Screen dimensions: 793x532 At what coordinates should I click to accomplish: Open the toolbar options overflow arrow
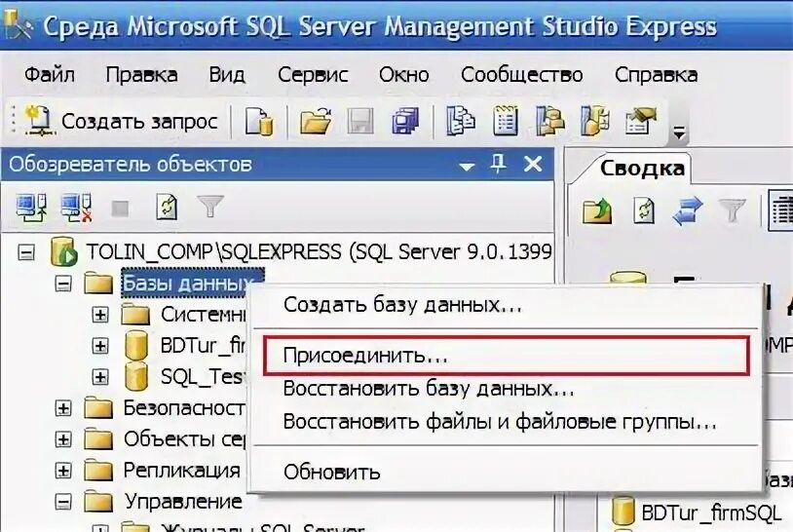point(680,131)
